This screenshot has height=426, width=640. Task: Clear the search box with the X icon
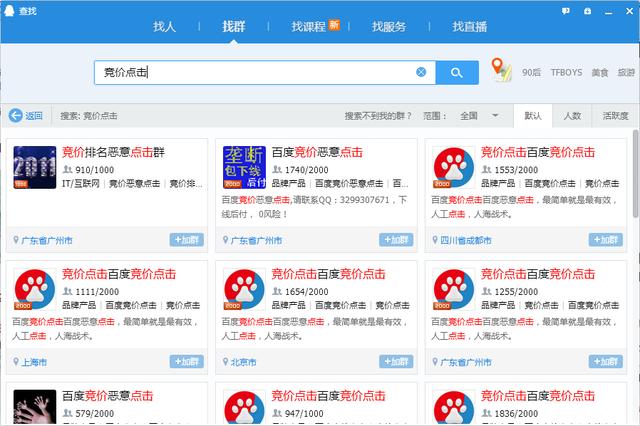pyautogui.click(x=421, y=72)
